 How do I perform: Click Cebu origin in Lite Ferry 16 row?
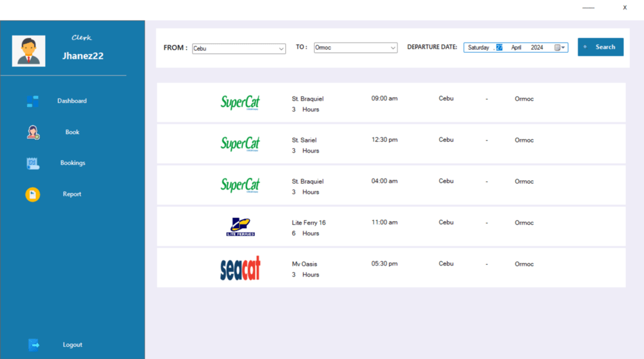[446, 222]
